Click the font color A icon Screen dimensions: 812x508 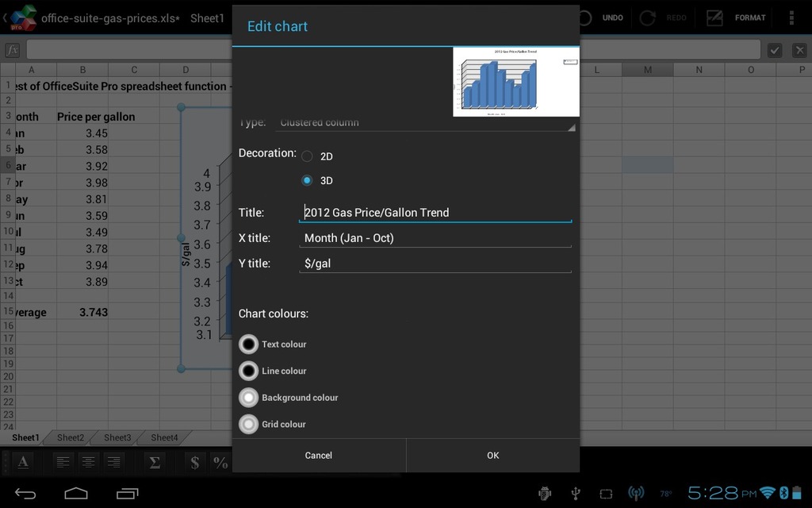[x=23, y=462]
